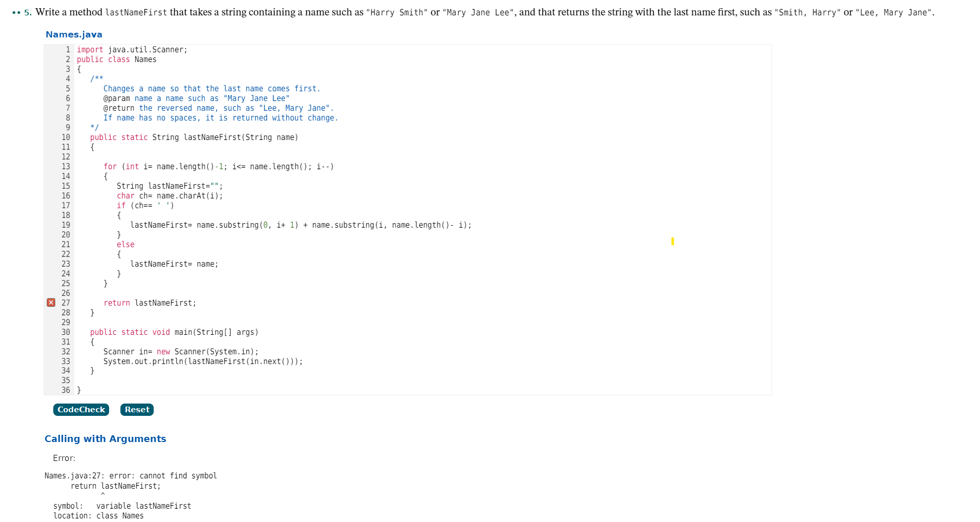The width and height of the screenshot is (980, 522).
Task: Click the Names.java filename heading
Action: tap(74, 34)
